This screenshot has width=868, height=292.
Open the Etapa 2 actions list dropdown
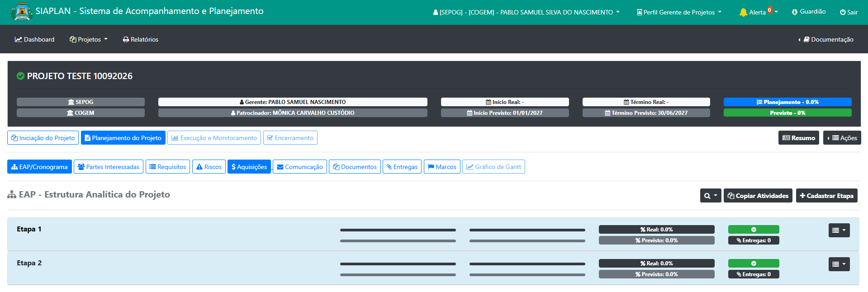tap(839, 264)
